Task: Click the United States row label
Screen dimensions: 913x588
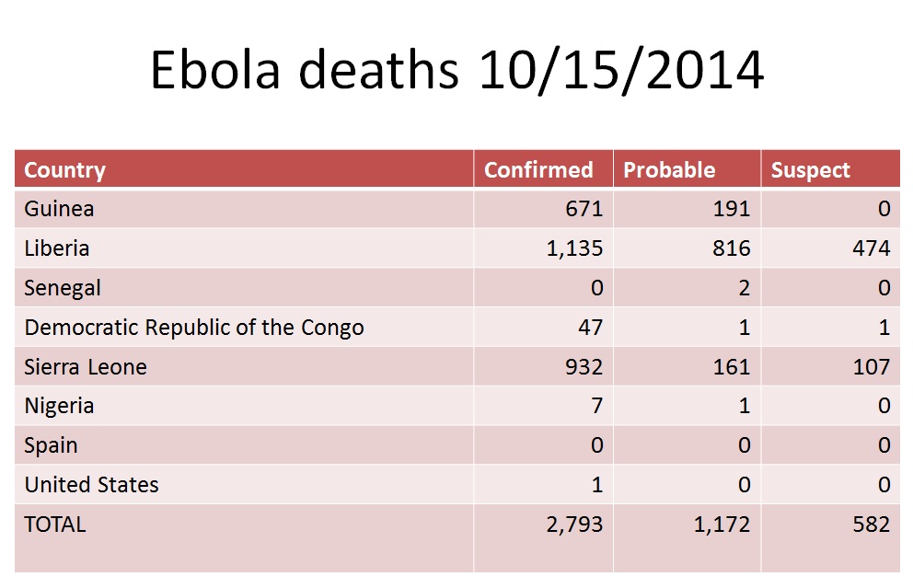Action: coord(91,485)
